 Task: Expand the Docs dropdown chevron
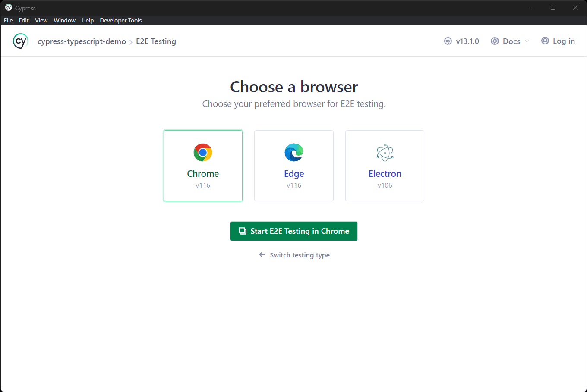527,41
